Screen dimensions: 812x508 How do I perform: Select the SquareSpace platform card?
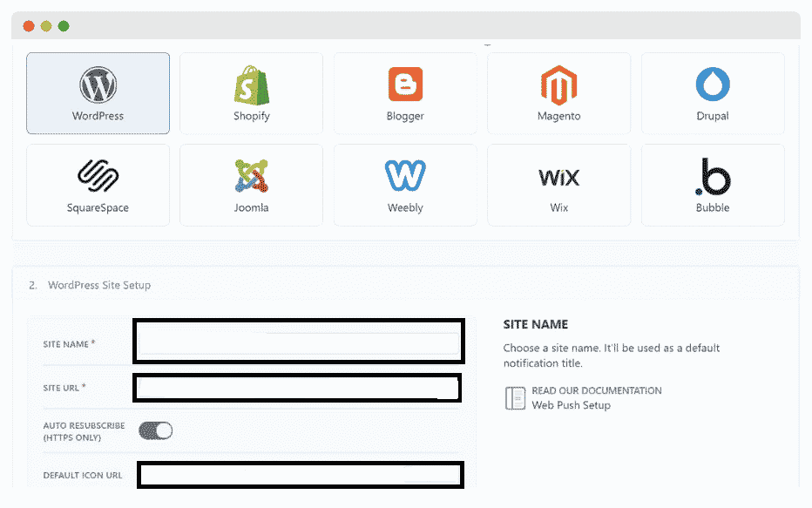coord(98,185)
